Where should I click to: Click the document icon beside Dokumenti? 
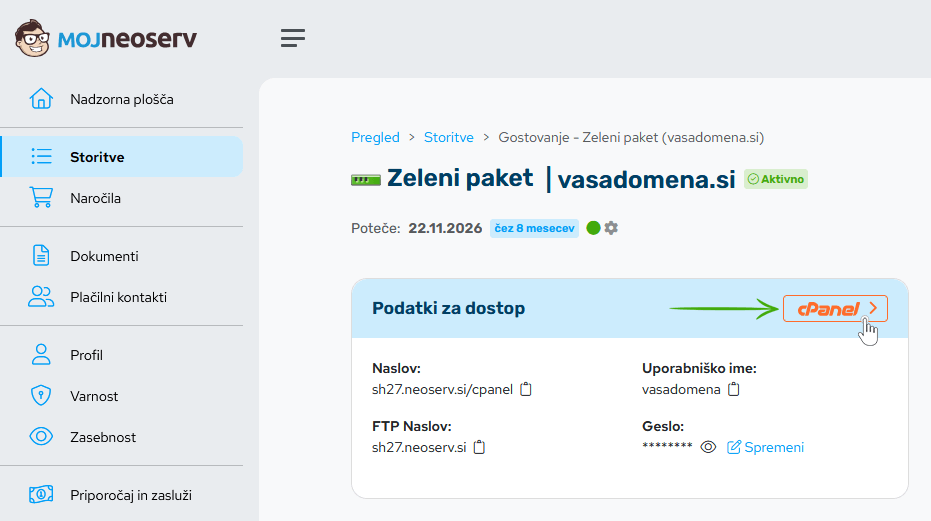coord(41,255)
